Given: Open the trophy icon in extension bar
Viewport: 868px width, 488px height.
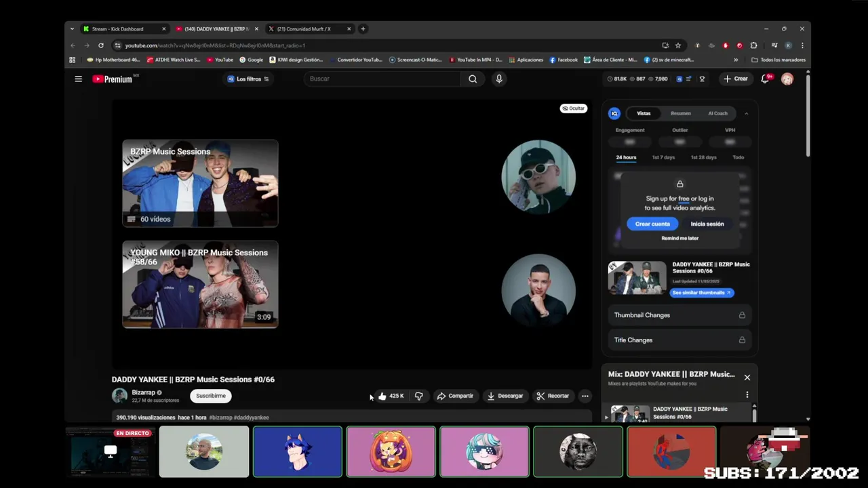Looking at the screenshot, I should (702, 79).
